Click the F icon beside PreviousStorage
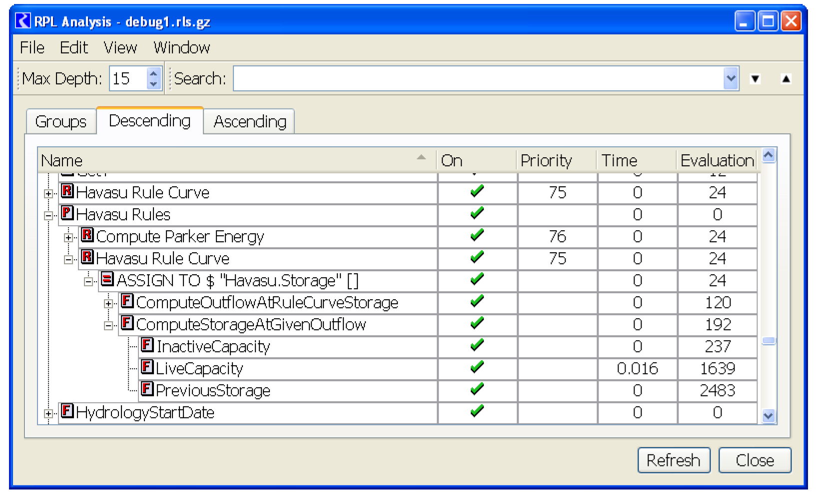The image size is (816, 504). [147, 389]
